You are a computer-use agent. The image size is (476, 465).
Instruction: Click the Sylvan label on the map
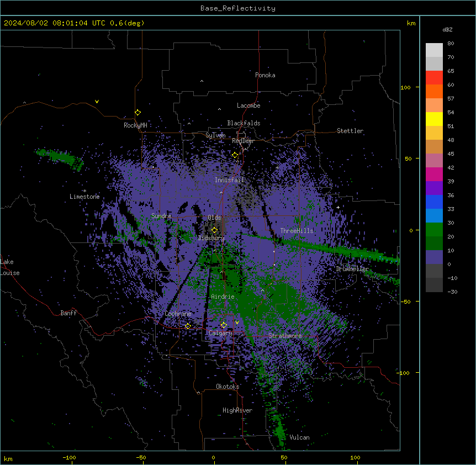pyautogui.click(x=215, y=135)
